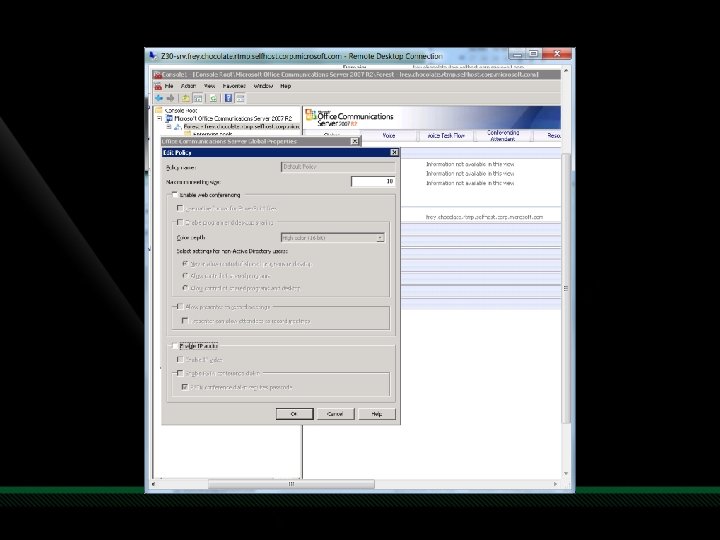
Task: Click the Refresh toolbar icon
Action: (x=213, y=98)
